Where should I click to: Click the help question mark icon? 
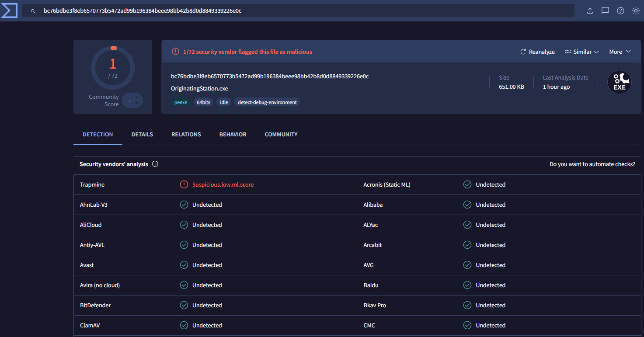tap(620, 11)
